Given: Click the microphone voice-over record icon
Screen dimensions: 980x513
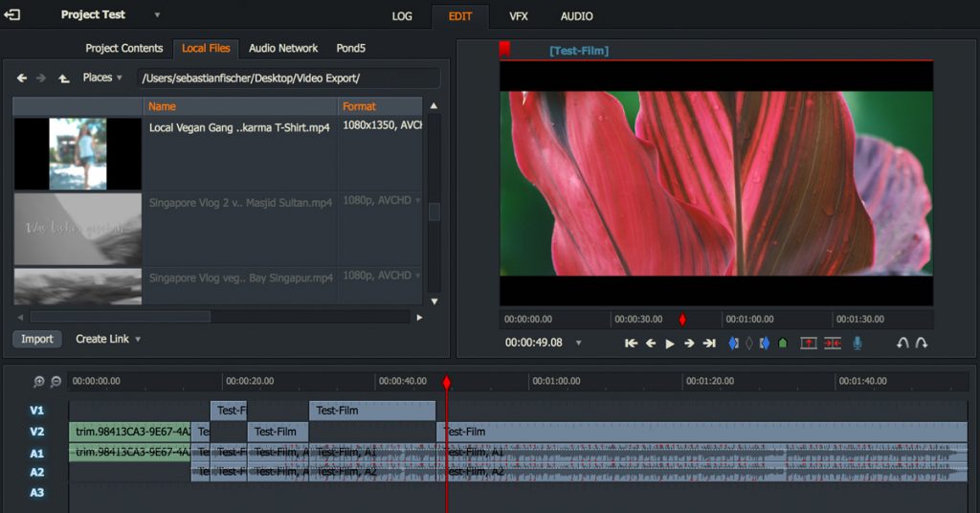Looking at the screenshot, I should [857, 343].
